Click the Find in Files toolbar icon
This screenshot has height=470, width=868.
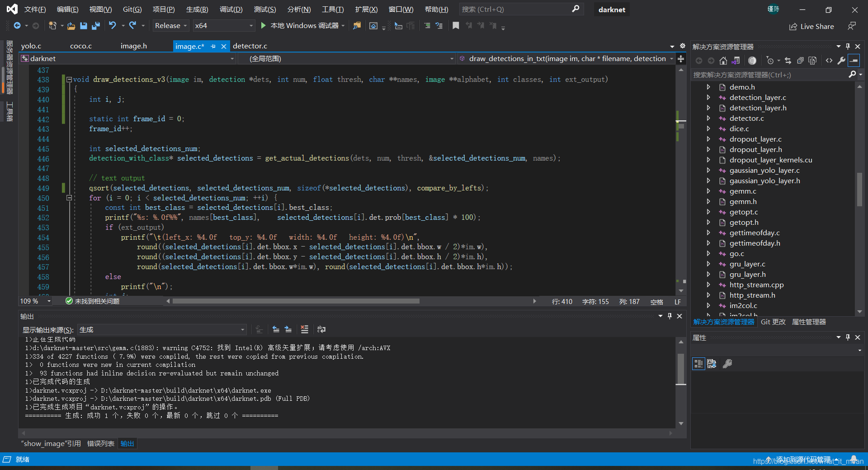click(x=357, y=26)
